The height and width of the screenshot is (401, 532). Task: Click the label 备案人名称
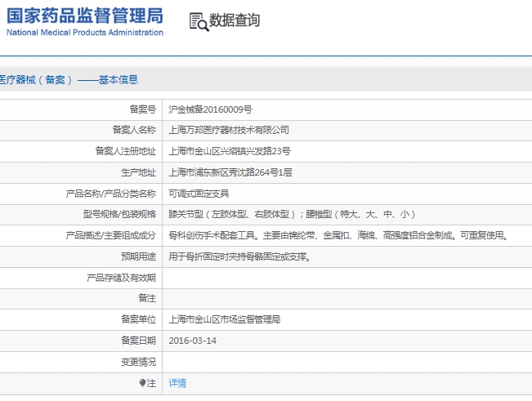[x=134, y=130]
